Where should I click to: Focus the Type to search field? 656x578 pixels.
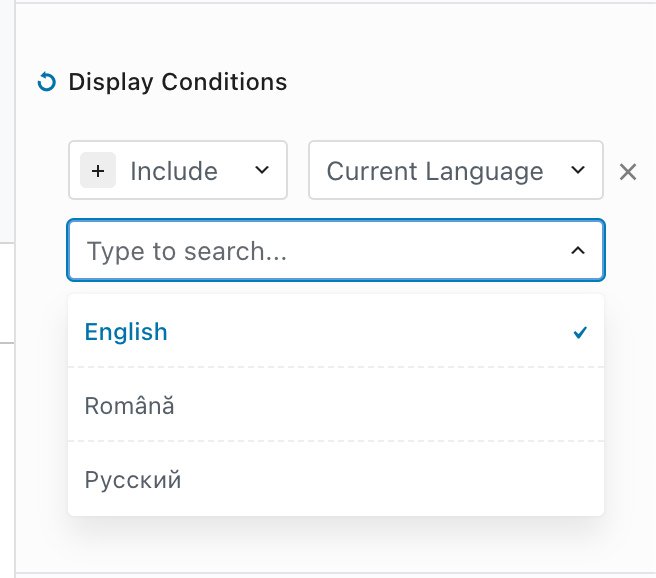187,251
